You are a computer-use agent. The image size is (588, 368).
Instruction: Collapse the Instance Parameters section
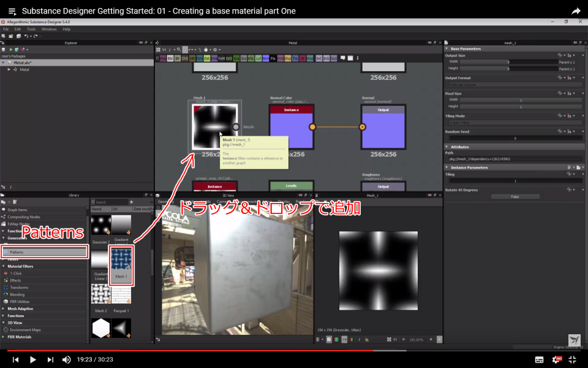(x=447, y=167)
